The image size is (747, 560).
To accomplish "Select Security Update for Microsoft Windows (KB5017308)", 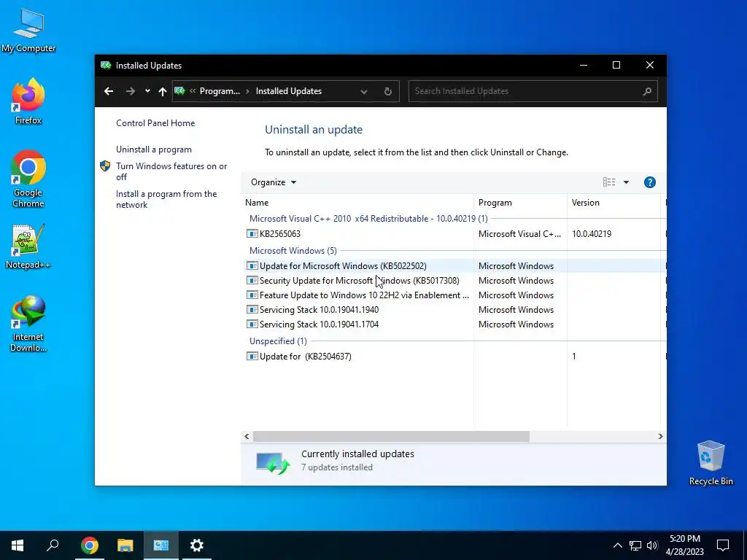I will point(454,281).
